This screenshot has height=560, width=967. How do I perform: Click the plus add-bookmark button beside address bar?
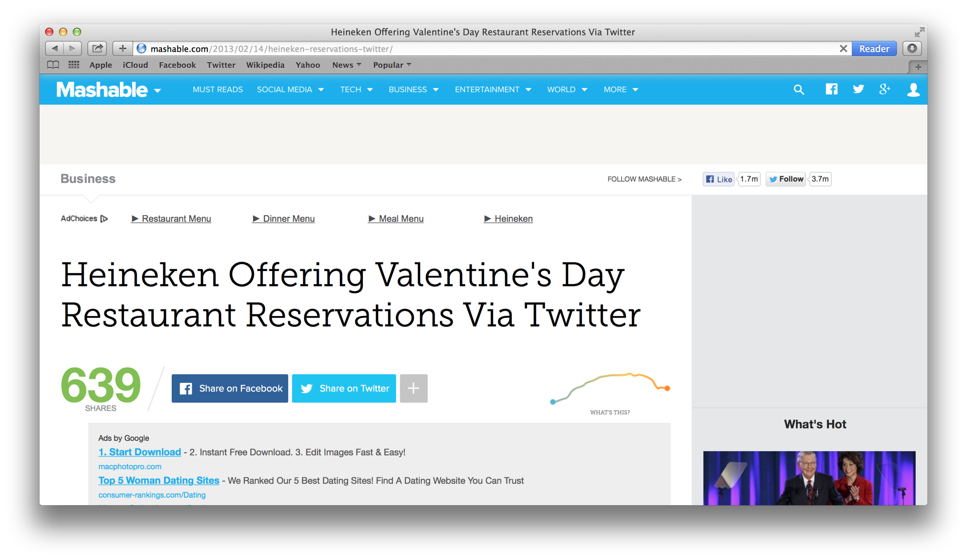pos(123,49)
